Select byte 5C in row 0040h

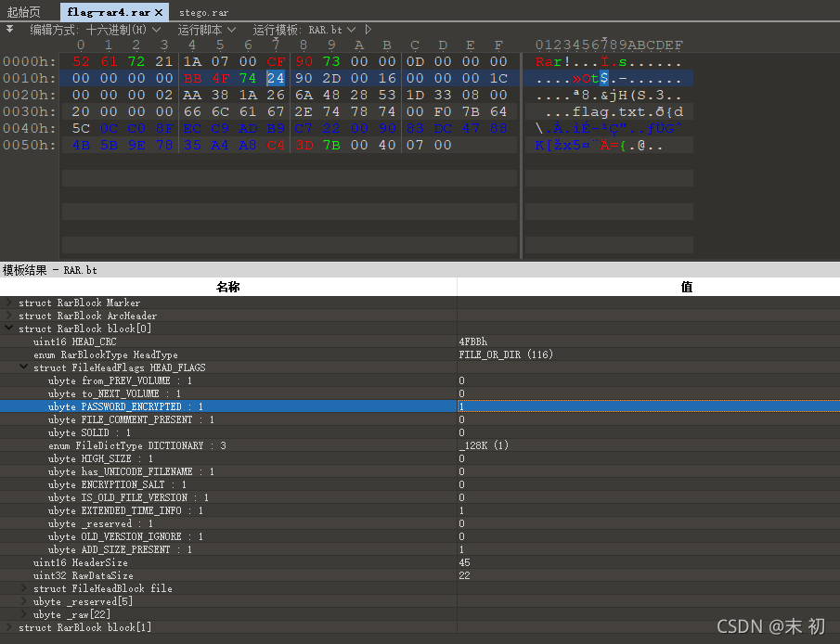[x=81, y=129]
